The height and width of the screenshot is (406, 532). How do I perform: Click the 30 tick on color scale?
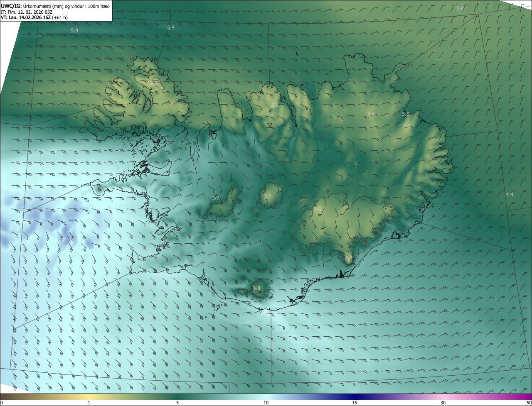click(x=443, y=403)
